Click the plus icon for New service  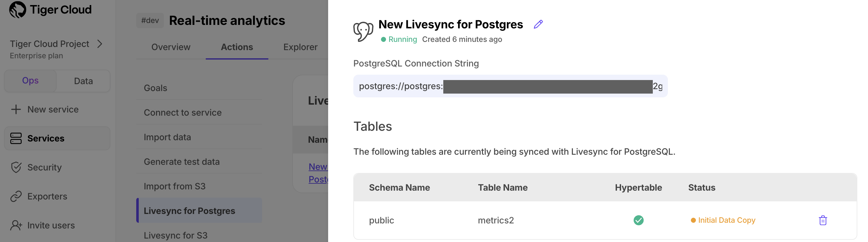[x=16, y=109]
